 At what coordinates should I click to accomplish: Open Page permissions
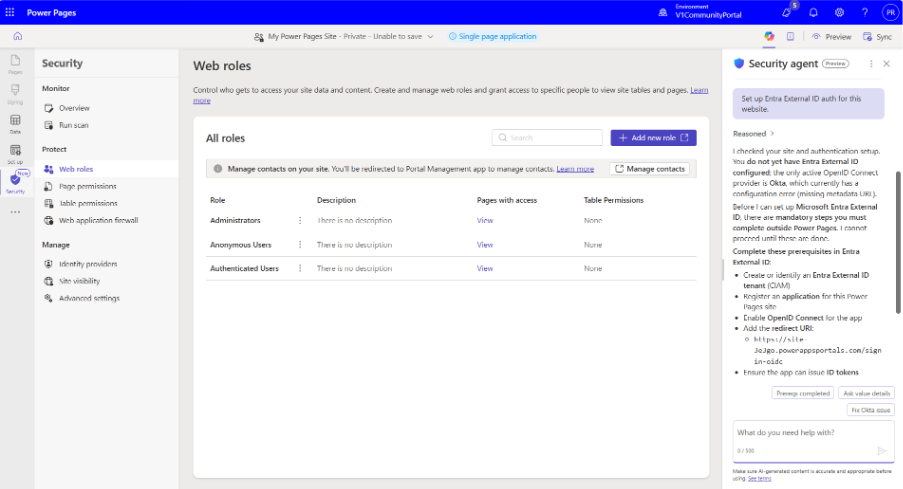[88, 186]
